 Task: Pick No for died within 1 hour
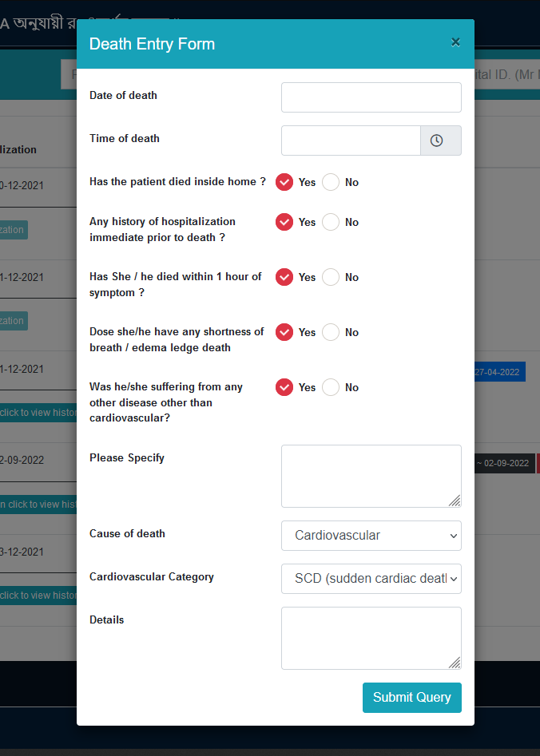point(331,277)
